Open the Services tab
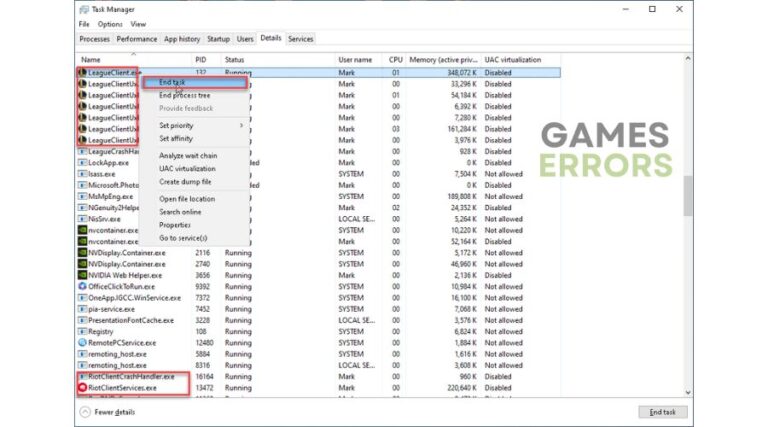 click(x=300, y=39)
